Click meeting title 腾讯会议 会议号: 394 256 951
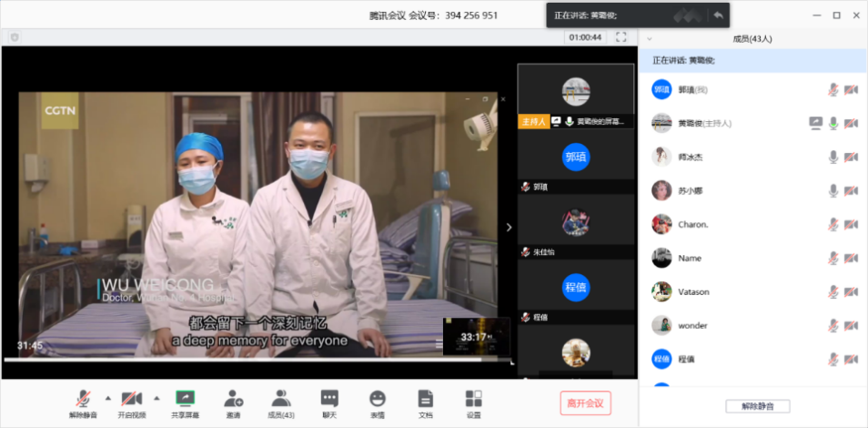Viewport: 868px width, 428px height. pyautogui.click(x=433, y=15)
